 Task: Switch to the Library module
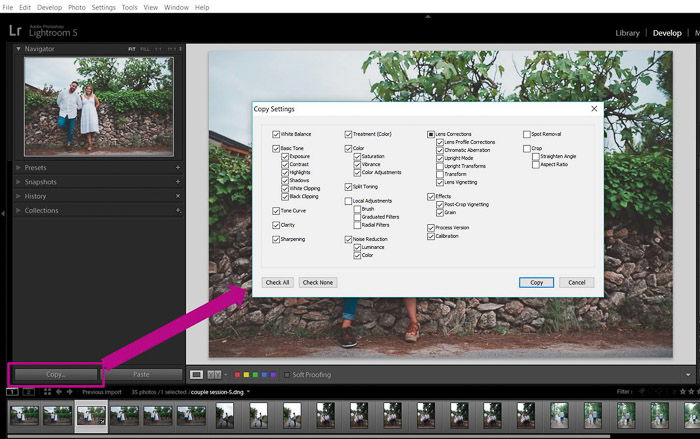pyautogui.click(x=627, y=33)
